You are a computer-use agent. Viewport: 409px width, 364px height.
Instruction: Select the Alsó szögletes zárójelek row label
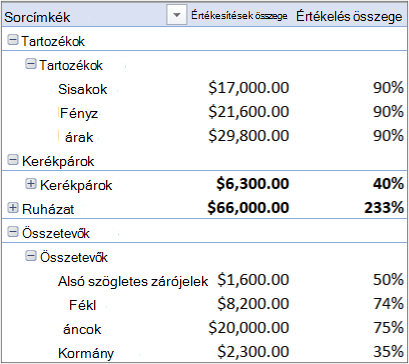coord(133,282)
